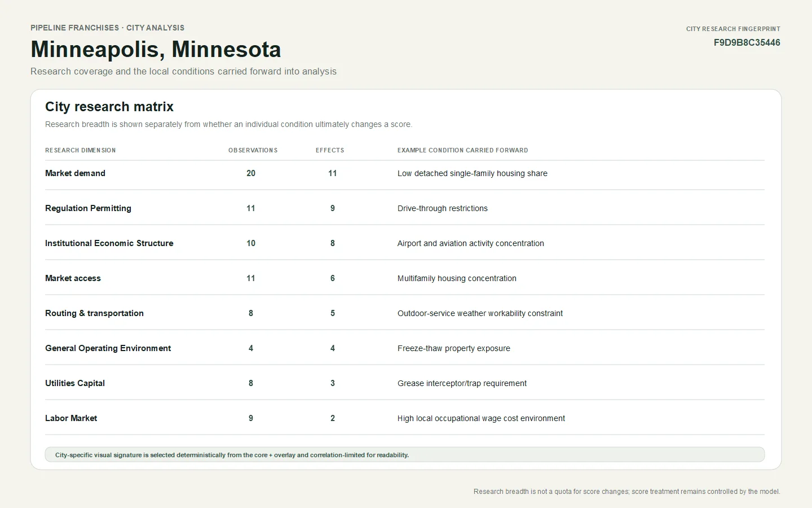Screen dimensions: 812x508
Task: Select the Regulation Permitting row label
Action: coord(88,208)
